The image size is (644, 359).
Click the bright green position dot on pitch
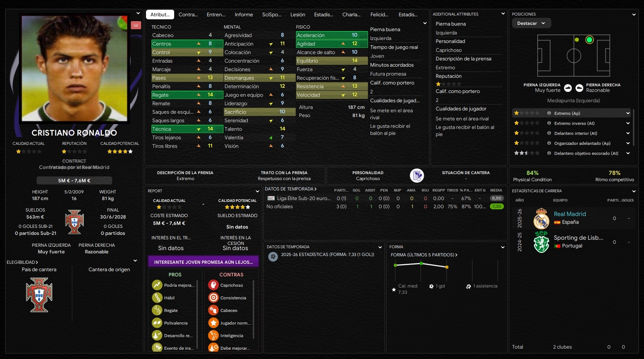point(590,40)
